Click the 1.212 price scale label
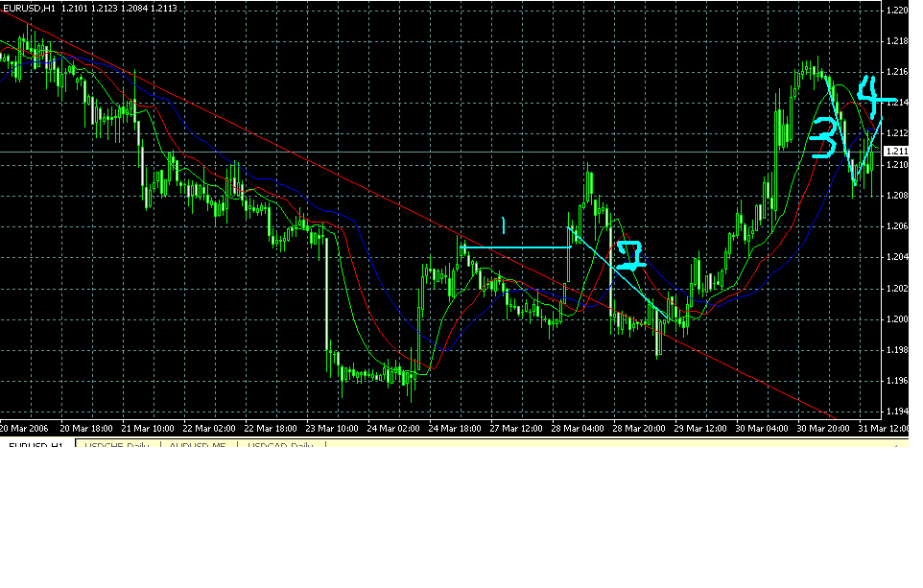 coord(896,133)
